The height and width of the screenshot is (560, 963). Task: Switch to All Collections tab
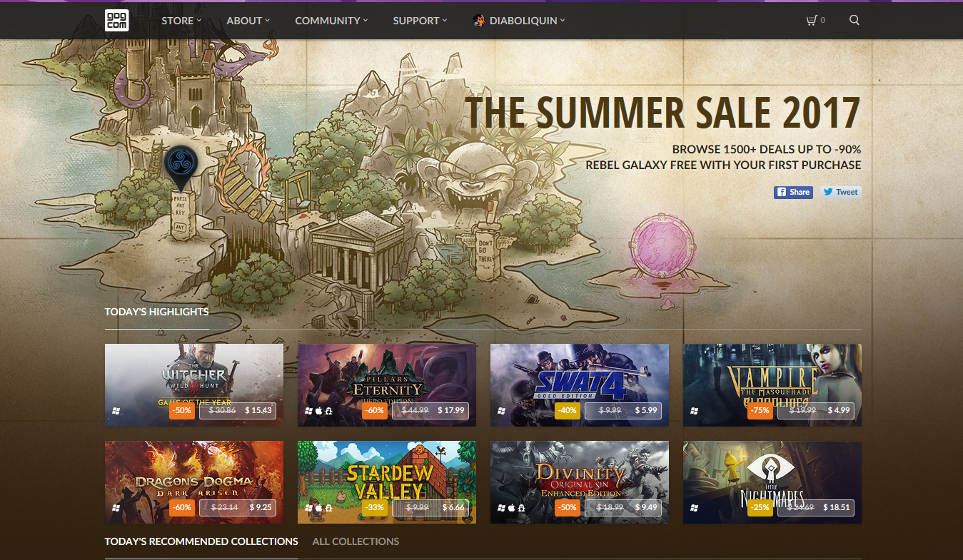coord(356,541)
